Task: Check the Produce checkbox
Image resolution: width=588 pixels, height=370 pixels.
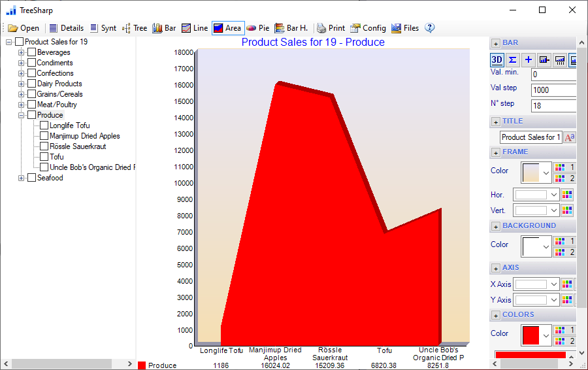Action: click(x=32, y=115)
